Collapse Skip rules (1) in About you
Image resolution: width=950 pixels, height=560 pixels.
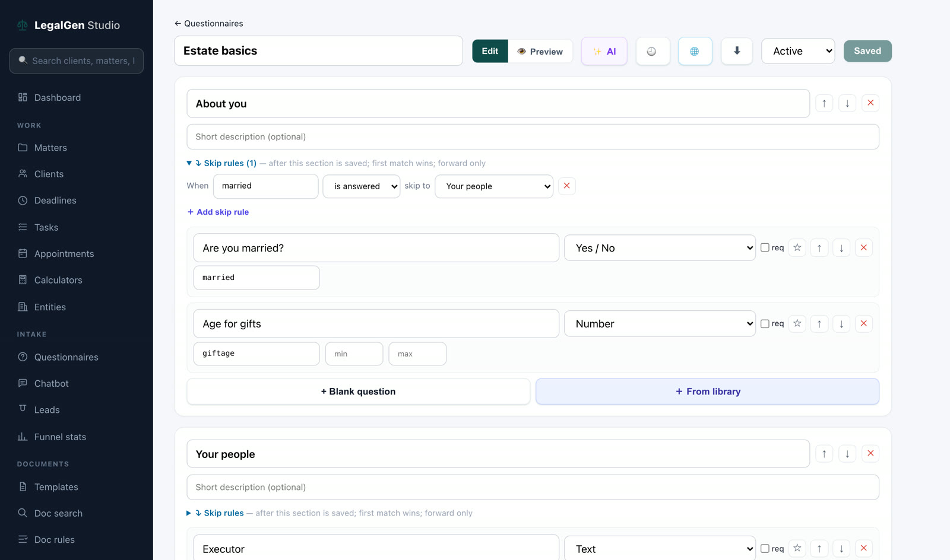click(x=221, y=163)
